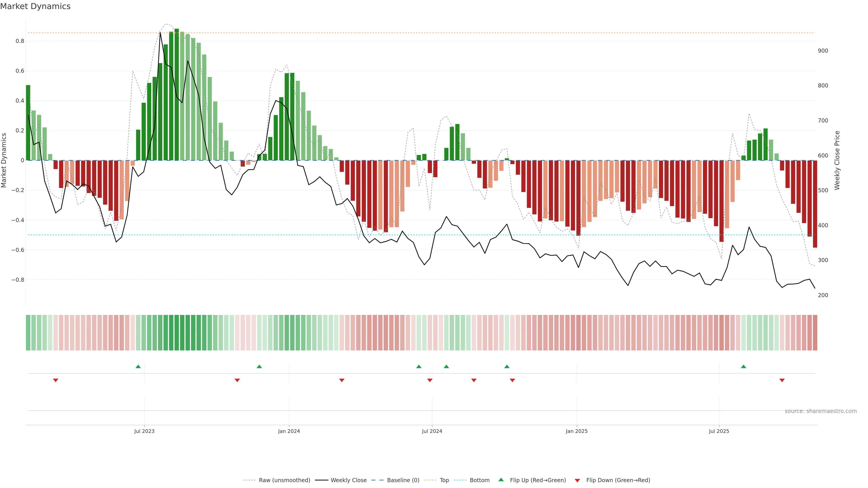Click the first red flip-down marker at far left

click(56, 380)
